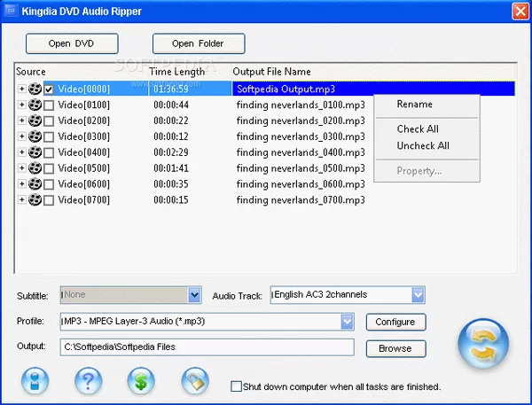The image size is (532, 405).
Task: Click the film reel icon for Video[0300]
Action: 35,136
